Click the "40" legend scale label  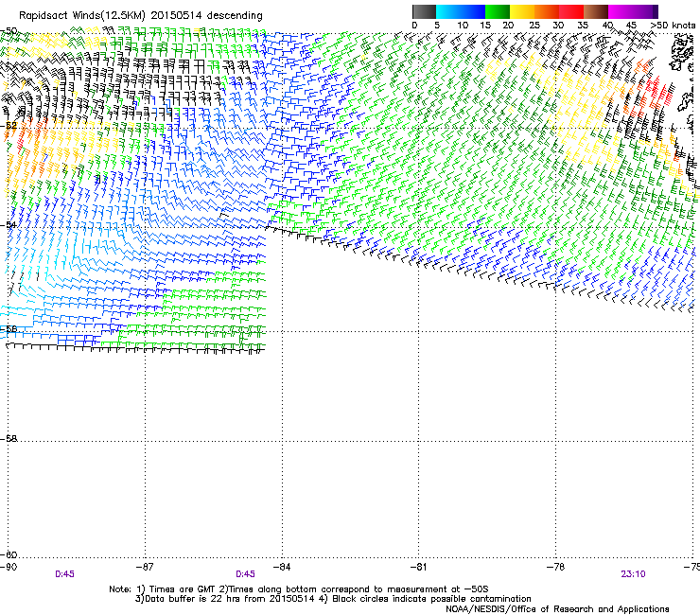point(607,26)
